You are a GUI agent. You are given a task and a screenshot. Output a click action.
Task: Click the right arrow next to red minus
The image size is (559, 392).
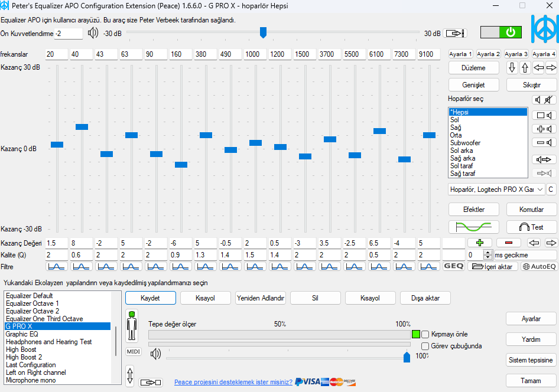[551, 243]
